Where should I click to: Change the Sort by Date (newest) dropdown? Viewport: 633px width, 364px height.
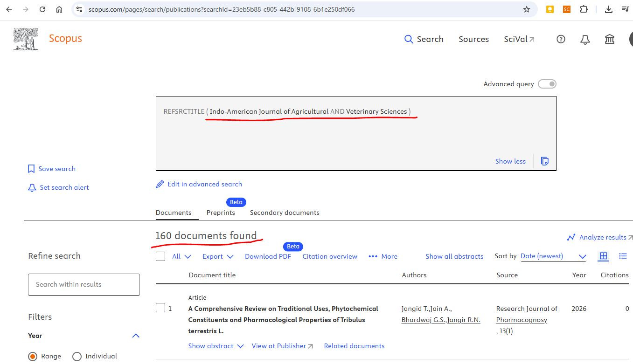(x=553, y=256)
